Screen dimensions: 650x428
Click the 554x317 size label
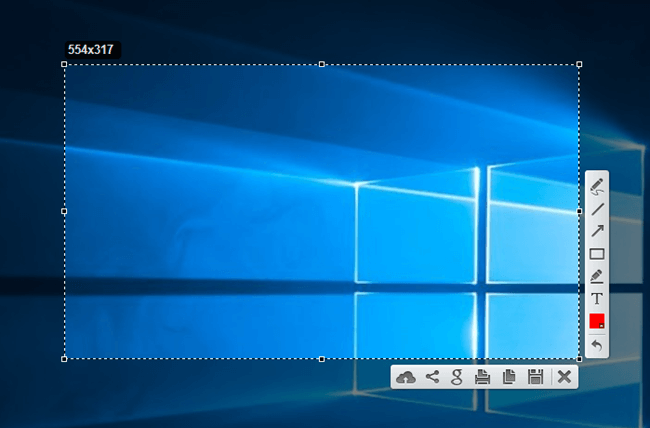coord(92,50)
